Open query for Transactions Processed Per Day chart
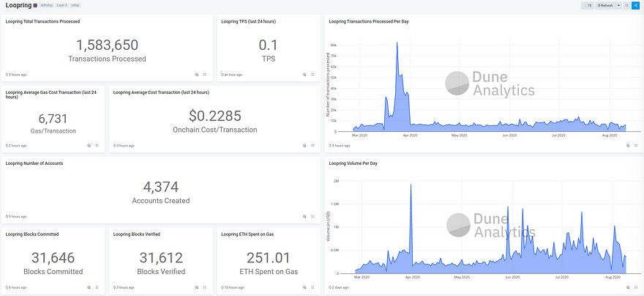Screen dimensions: 644x296 pos(628,146)
